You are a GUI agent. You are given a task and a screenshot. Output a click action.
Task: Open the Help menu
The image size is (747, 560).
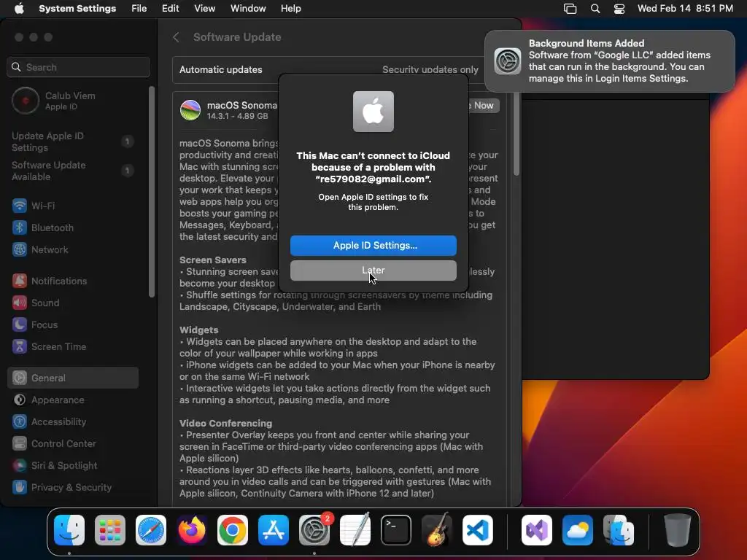click(x=290, y=9)
